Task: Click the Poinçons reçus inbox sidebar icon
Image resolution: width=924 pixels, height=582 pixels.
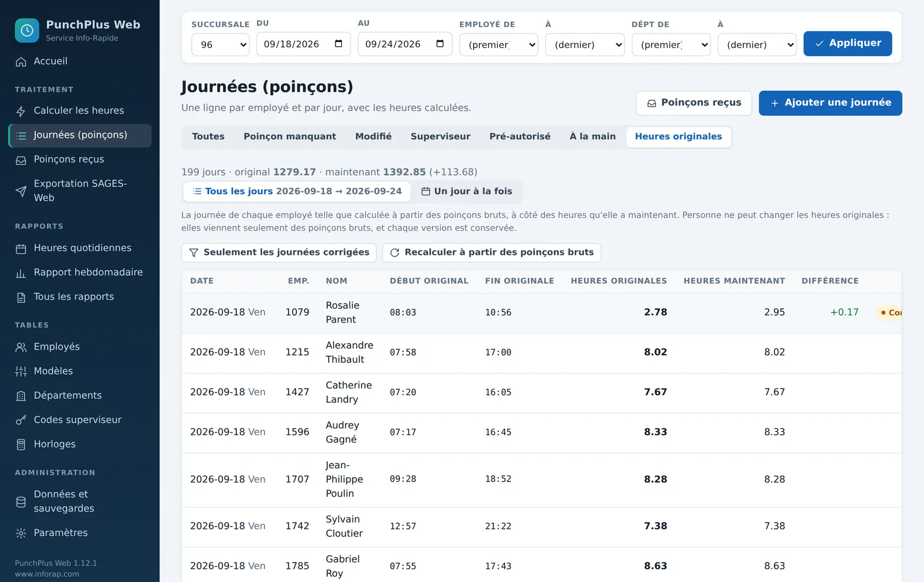Action: click(21, 160)
